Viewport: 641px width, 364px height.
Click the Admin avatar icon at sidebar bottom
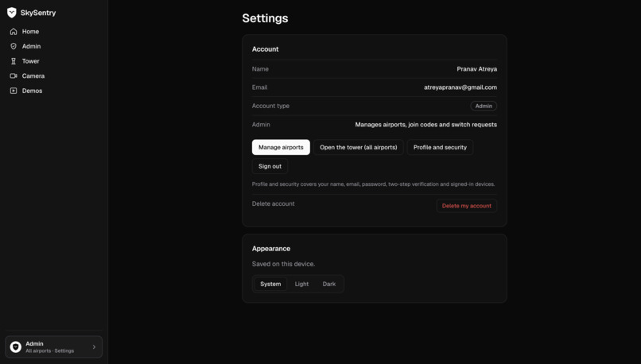coord(16,347)
